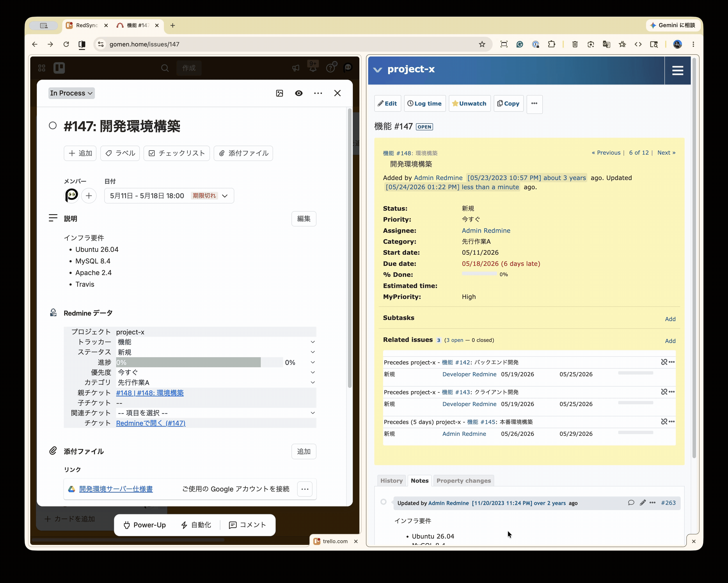Image resolution: width=728 pixels, height=583 pixels.
Task: Click Trello logo icon in header
Action: click(x=59, y=68)
